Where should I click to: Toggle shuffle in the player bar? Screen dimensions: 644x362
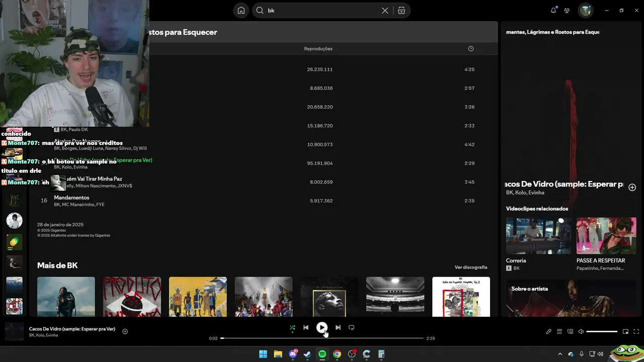[292, 328]
